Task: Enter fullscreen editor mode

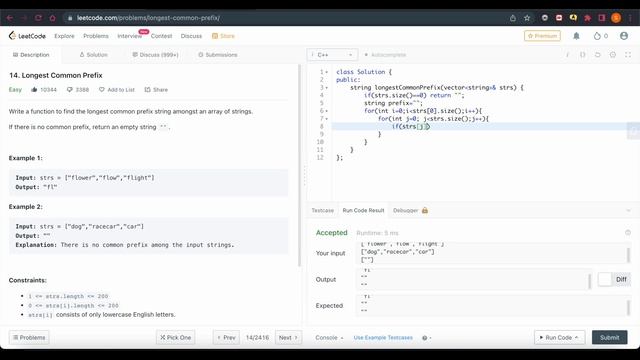Action: [628, 55]
